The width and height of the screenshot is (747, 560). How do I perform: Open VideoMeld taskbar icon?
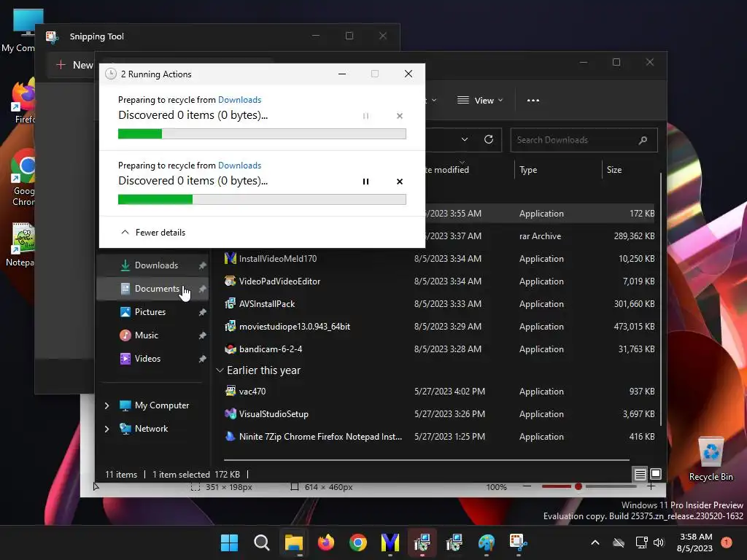[390, 542]
